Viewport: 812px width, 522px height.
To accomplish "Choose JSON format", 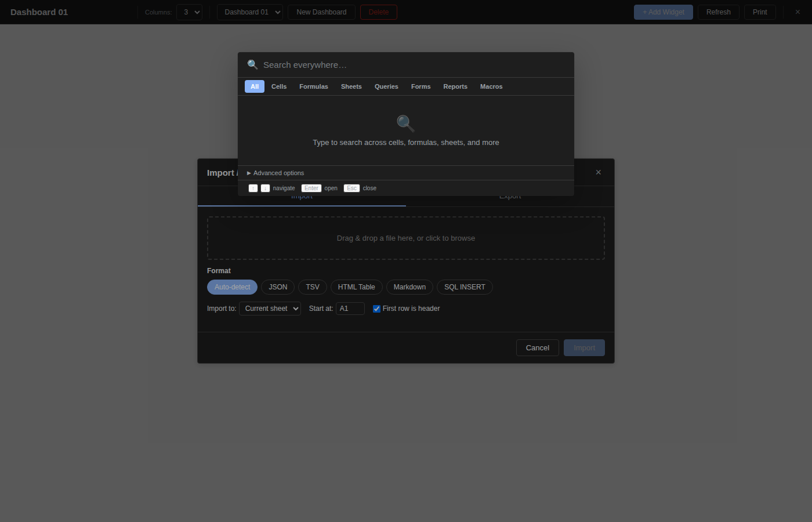I will pos(278,287).
